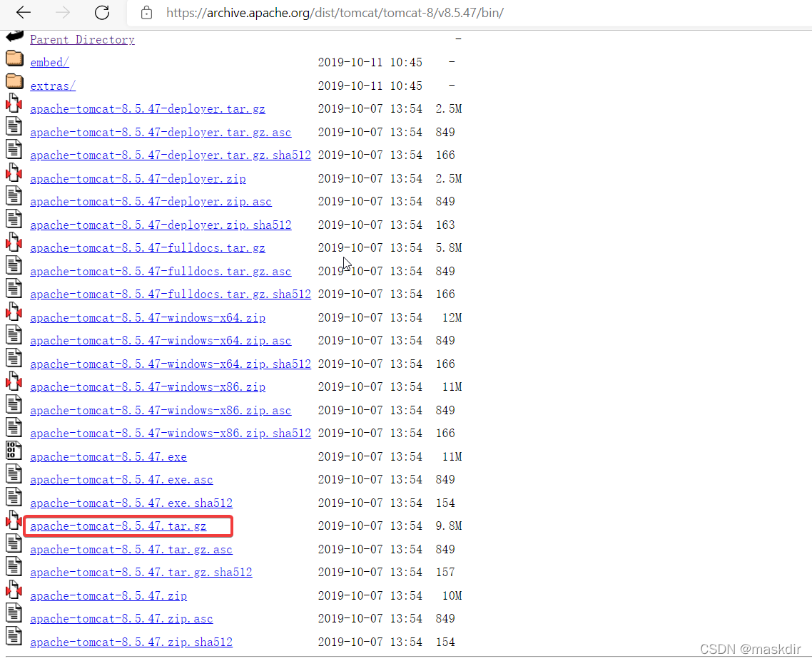Image resolution: width=812 pixels, height=661 pixels.
Task: Click the archive icon beside deployer.tar.gz
Action: pos(14,103)
